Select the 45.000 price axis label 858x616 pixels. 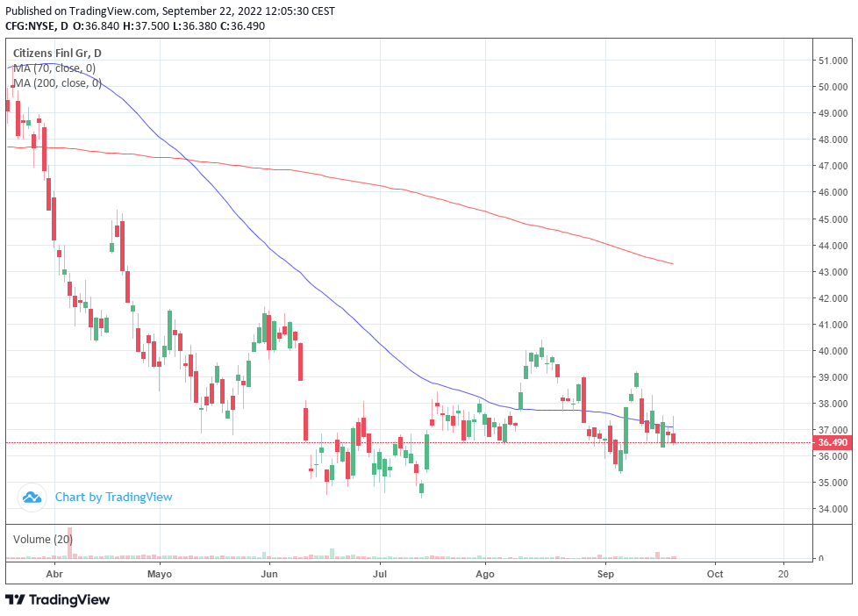[x=833, y=219]
